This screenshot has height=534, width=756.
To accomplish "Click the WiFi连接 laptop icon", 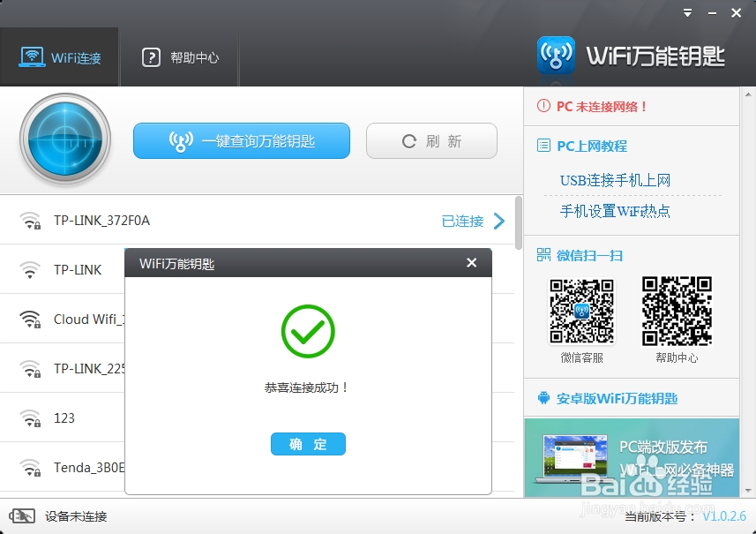I will pos(32,56).
